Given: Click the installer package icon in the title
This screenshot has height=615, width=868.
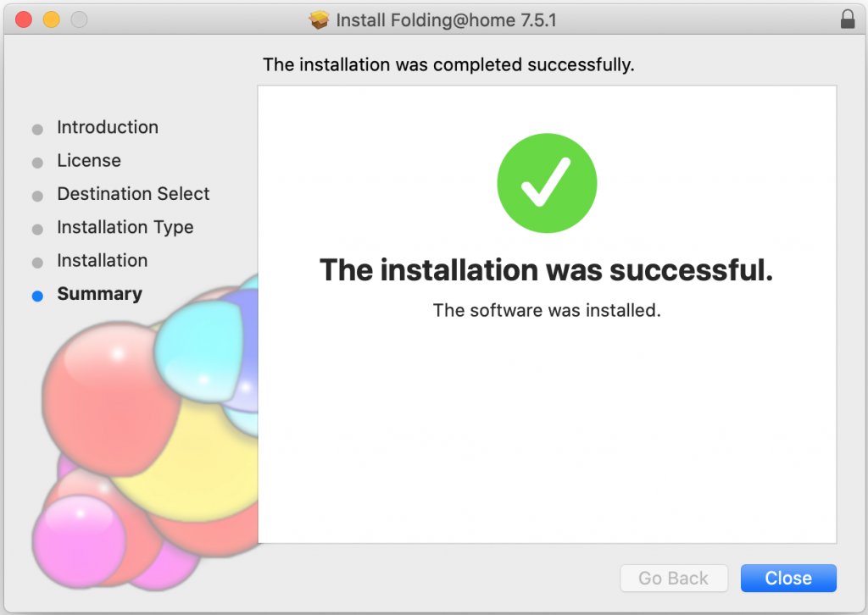Looking at the screenshot, I should (x=319, y=20).
